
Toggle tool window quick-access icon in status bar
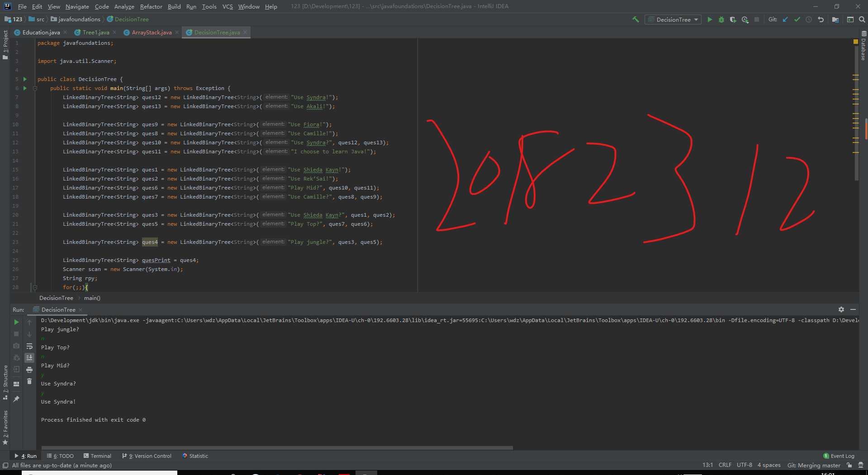click(x=5, y=465)
